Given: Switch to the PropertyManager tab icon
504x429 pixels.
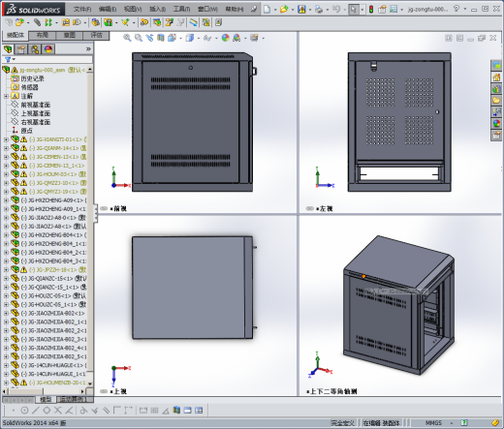Looking at the screenshot, I should coord(21,49).
